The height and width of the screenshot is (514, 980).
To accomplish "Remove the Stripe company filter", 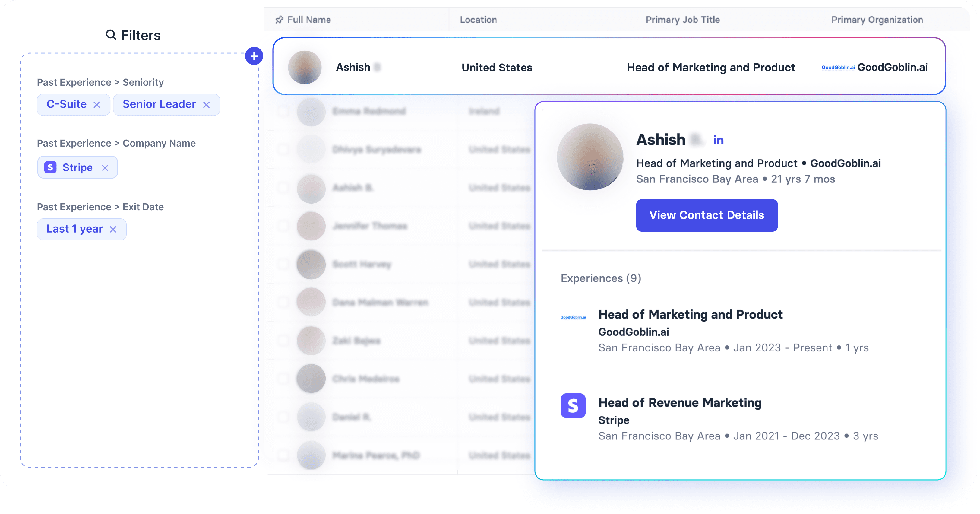I will click(x=105, y=168).
